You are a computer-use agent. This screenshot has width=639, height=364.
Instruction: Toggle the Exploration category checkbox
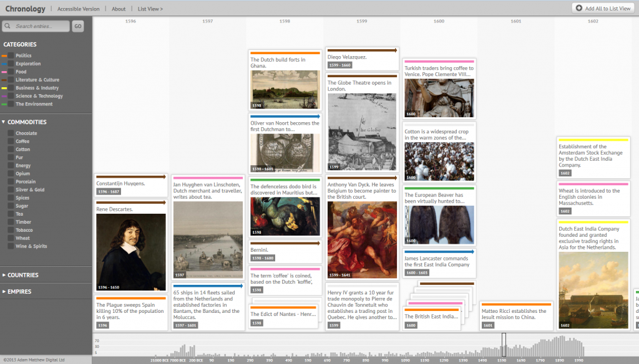click(11, 64)
